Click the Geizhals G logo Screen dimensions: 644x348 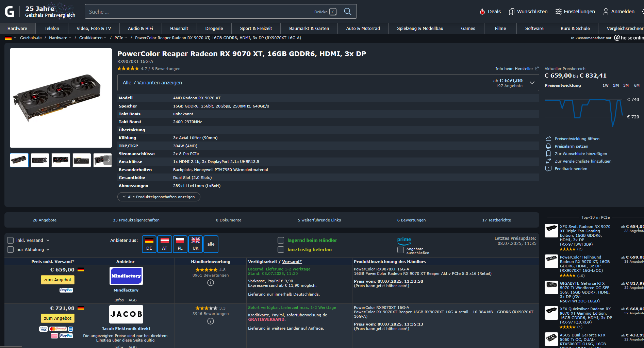click(10, 11)
